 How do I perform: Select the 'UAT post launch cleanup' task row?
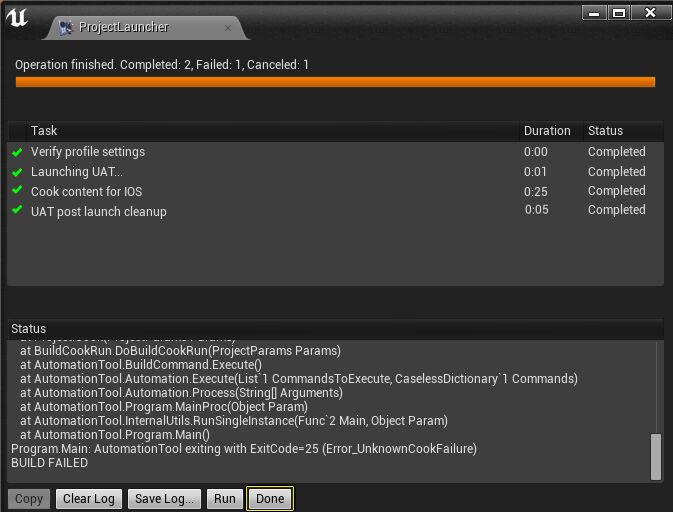(x=335, y=210)
